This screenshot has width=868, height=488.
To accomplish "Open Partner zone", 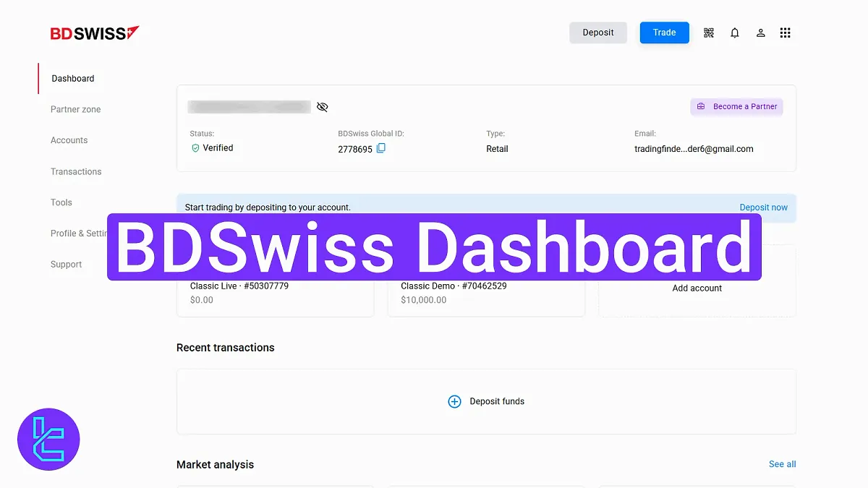I will tap(75, 109).
